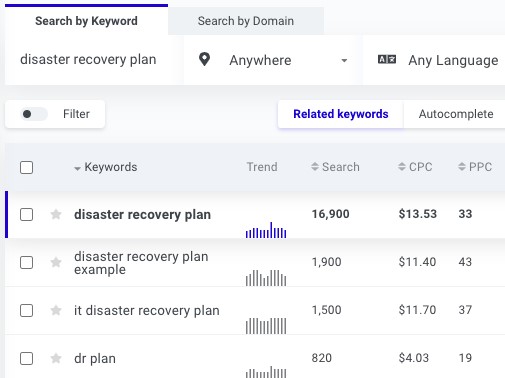Screen dimensions: 505x378
Task: Select the Autocomplete tab
Action: [456, 114]
